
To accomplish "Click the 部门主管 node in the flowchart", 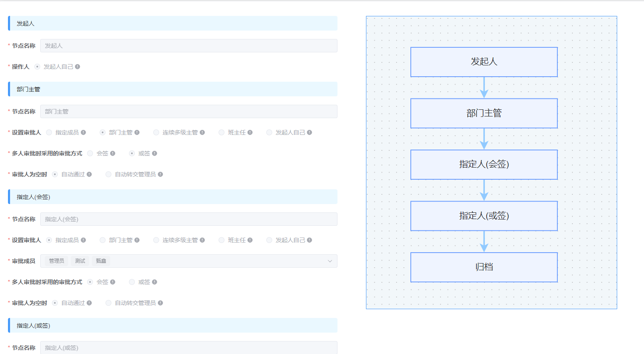I will [484, 113].
